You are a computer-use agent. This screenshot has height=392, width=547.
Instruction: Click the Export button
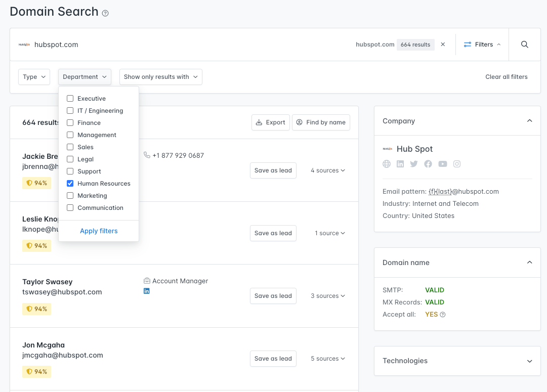(x=271, y=122)
